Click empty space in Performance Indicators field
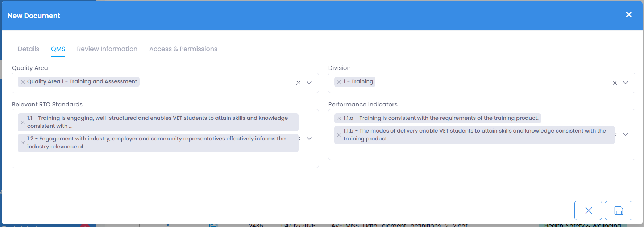The width and height of the screenshot is (644, 227). pyautogui.click(x=471, y=152)
